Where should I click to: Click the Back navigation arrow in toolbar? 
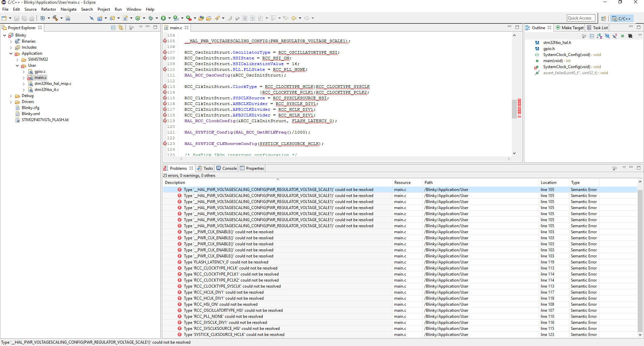pos(294,18)
